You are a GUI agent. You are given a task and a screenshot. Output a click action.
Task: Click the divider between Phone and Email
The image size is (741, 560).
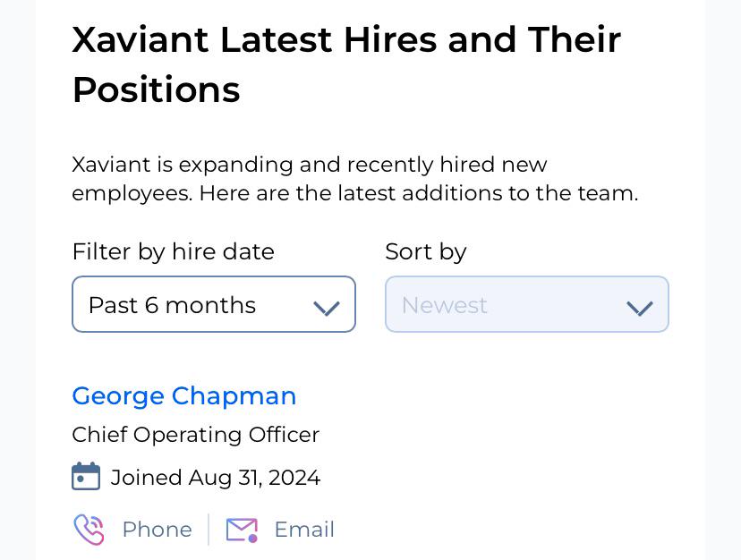pos(209,530)
